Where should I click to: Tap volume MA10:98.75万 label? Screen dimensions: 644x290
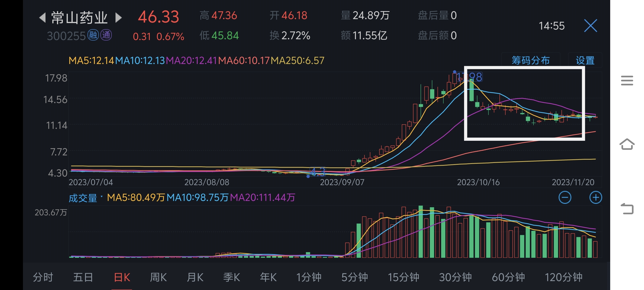point(197,197)
